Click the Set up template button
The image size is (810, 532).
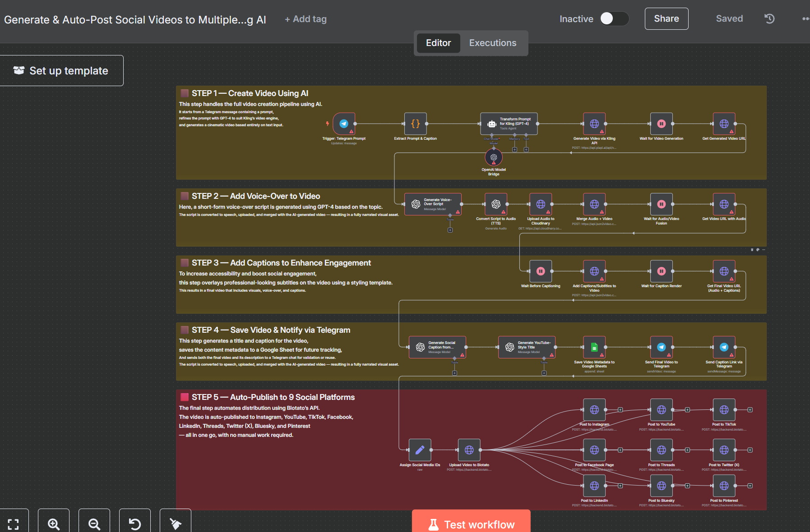pos(61,71)
